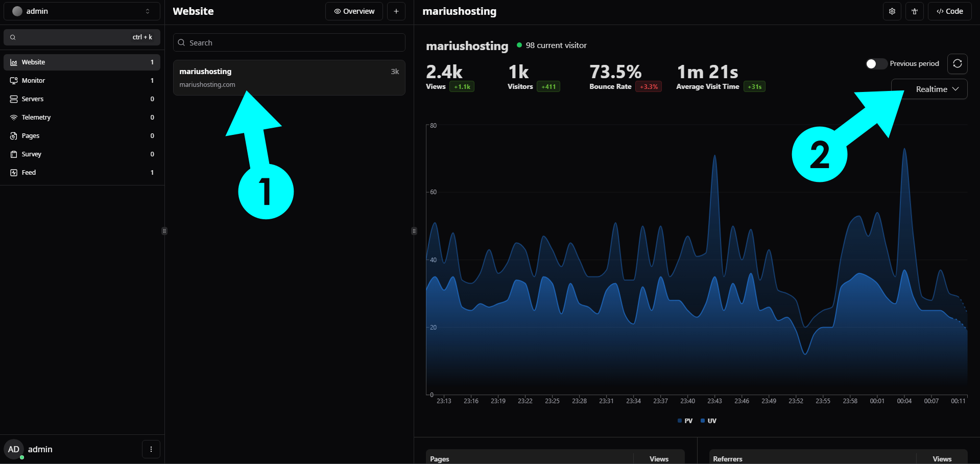Click the refresh icon beside Previous period
Image resolution: width=980 pixels, height=464 pixels.
[x=958, y=63]
